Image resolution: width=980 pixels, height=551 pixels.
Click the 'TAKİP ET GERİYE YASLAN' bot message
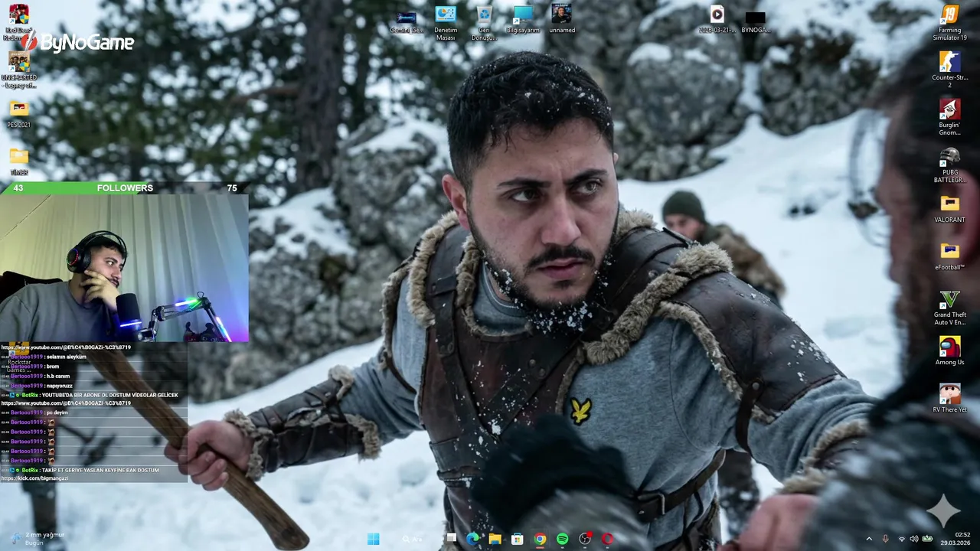[x=100, y=470]
